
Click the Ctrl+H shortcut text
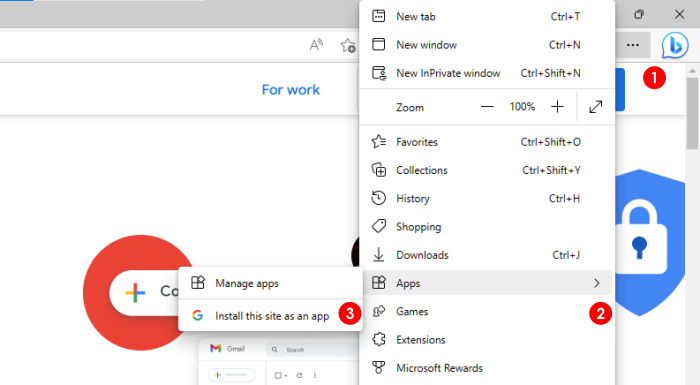click(564, 198)
